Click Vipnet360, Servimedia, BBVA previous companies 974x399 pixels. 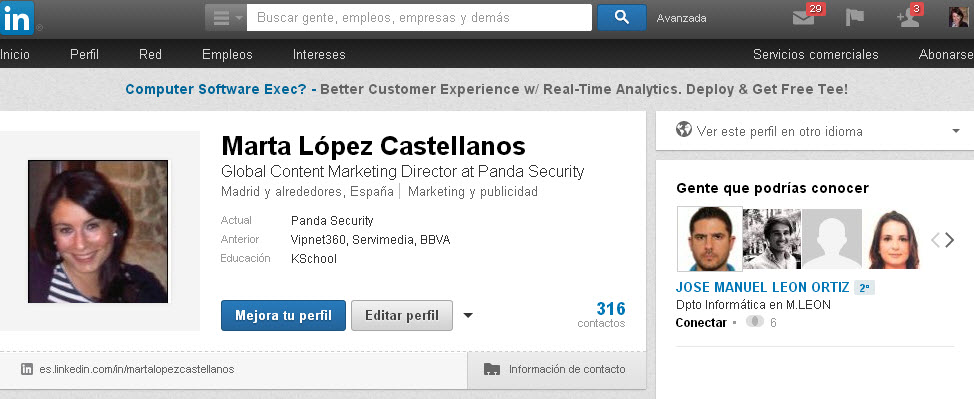pos(370,240)
